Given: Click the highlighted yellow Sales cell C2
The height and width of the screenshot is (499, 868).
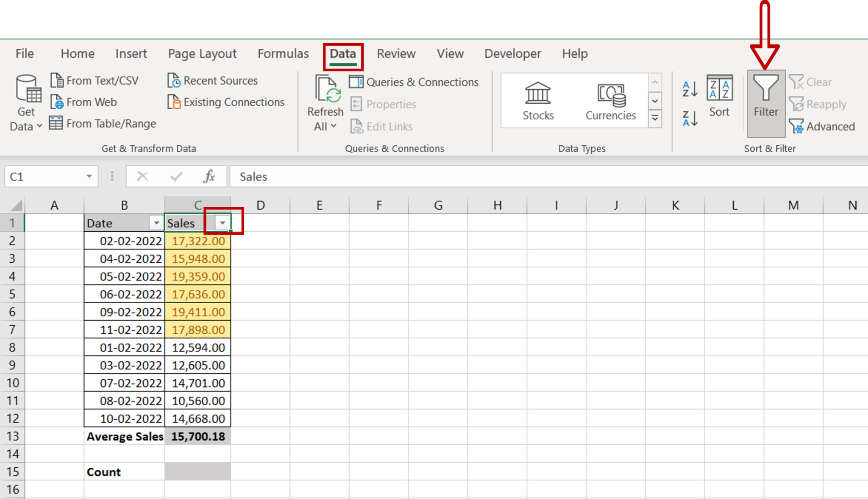Looking at the screenshot, I should [197, 241].
